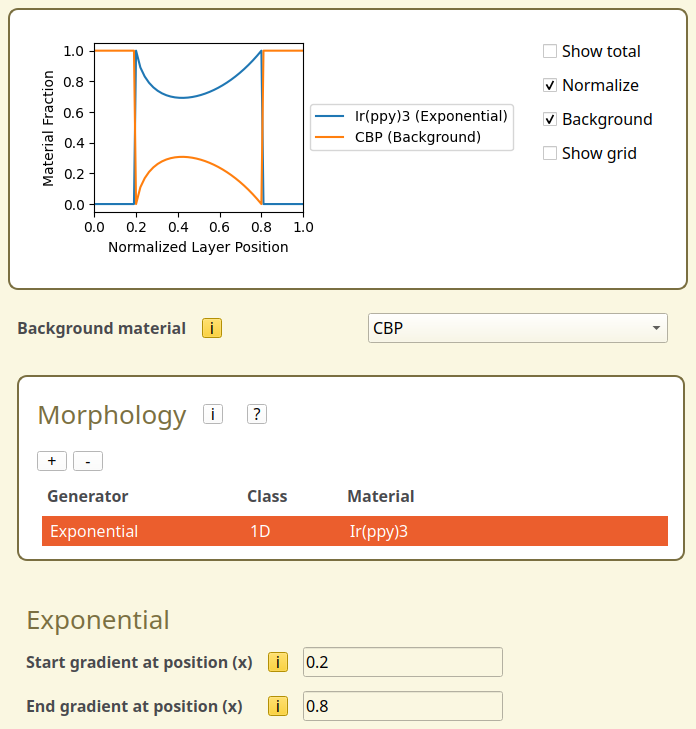Open the Morphology help question-mark button
The height and width of the screenshot is (729, 696).
(257, 414)
